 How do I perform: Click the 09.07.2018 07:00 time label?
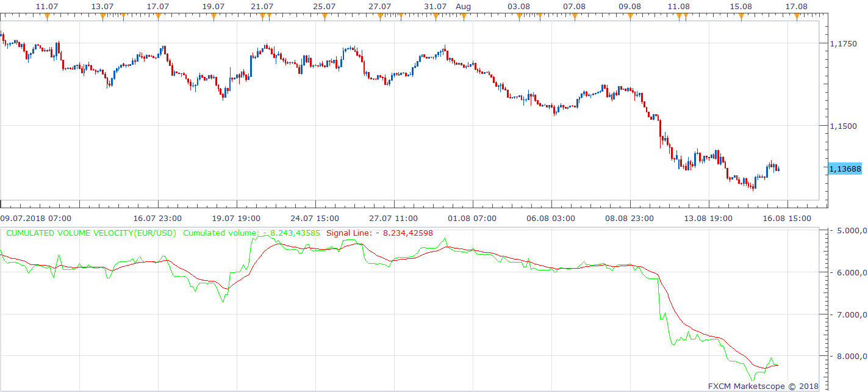coord(35,217)
